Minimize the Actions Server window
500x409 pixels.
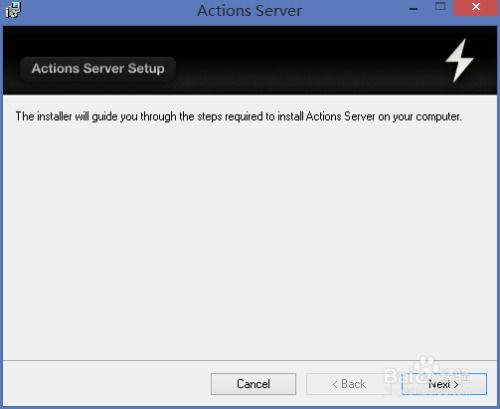(413, 9)
